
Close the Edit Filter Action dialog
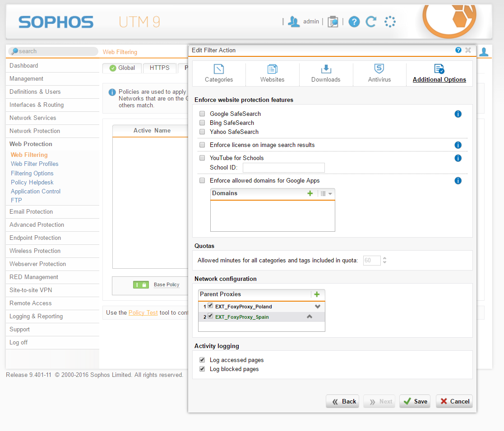468,50
